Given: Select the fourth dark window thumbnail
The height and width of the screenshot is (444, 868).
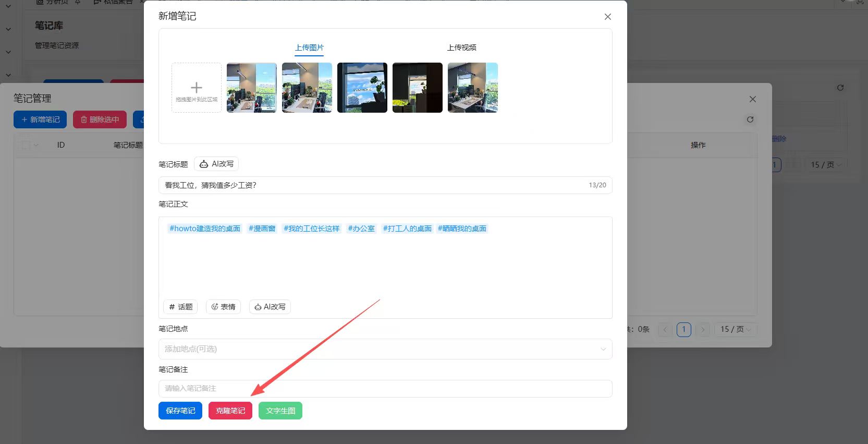Looking at the screenshot, I should (418, 88).
